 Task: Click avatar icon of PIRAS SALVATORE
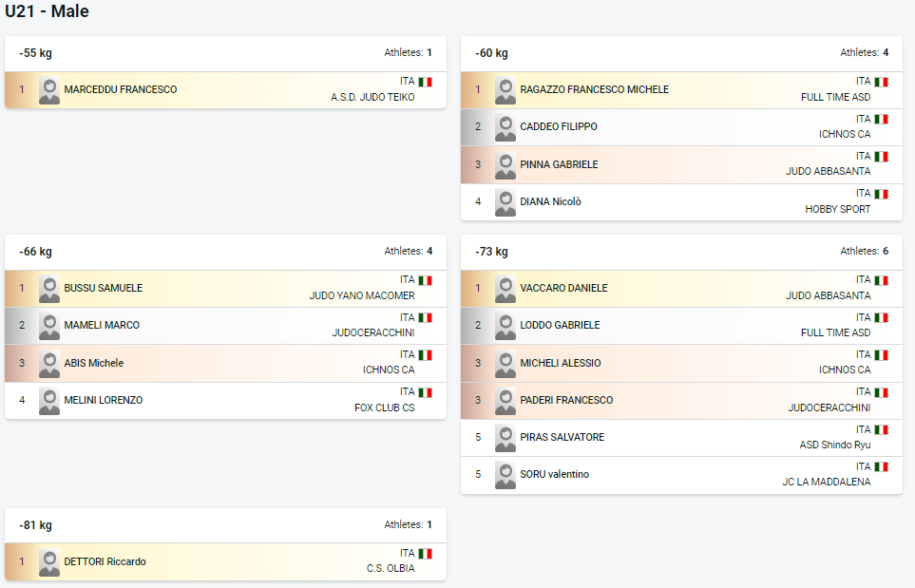505,438
